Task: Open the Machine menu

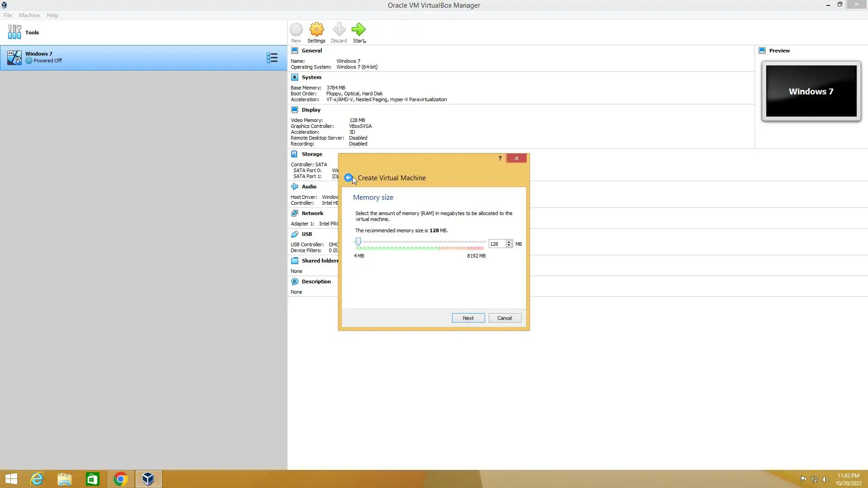Action: tap(29, 15)
